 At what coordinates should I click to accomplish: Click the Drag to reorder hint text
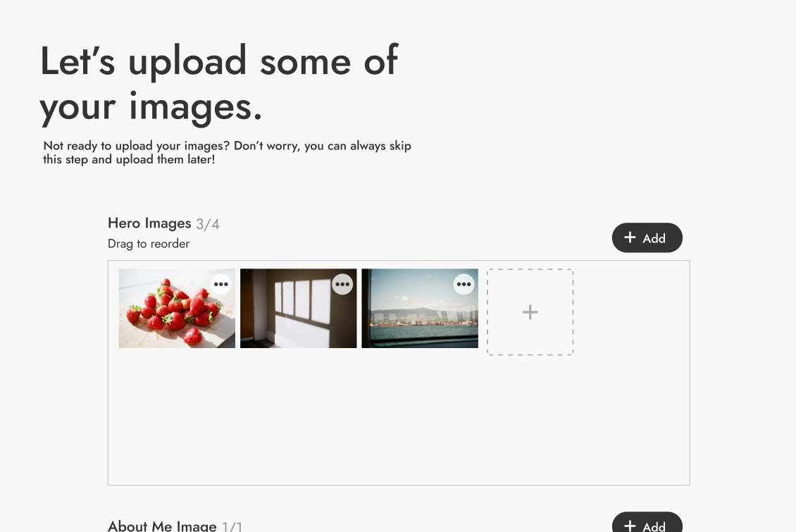pyautogui.click(x=148, y=244)
